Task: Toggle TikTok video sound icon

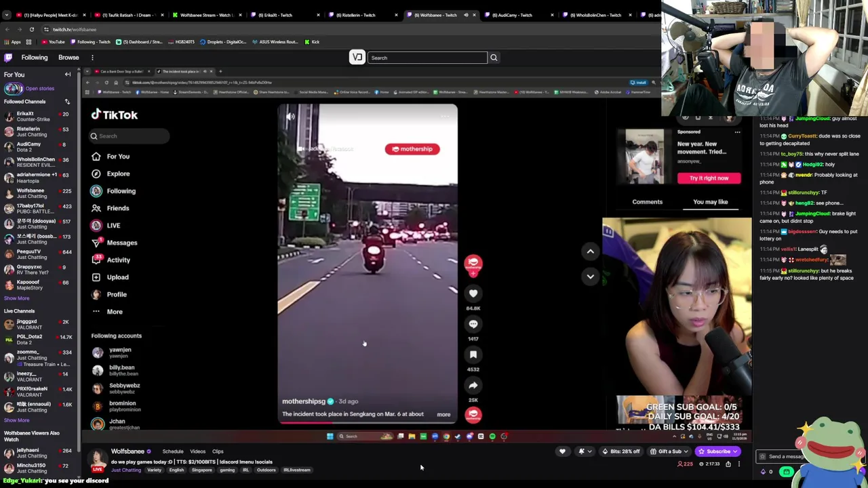Action: 290,117
